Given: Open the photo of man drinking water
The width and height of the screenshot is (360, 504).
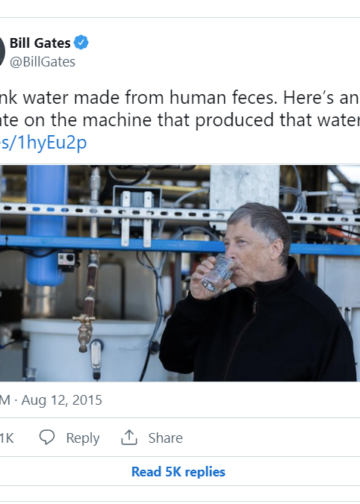Looking at the screenshot, I should tap(180, 273).
